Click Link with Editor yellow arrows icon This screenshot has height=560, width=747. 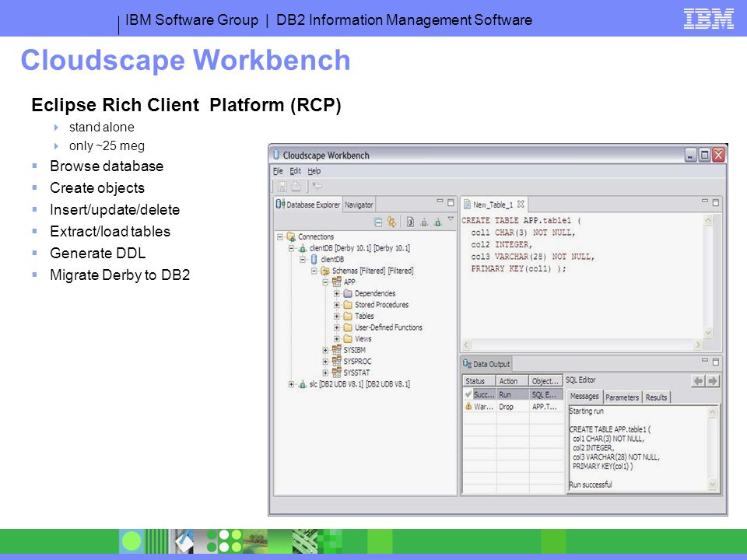pyautogui.click(x=391, y=222)
